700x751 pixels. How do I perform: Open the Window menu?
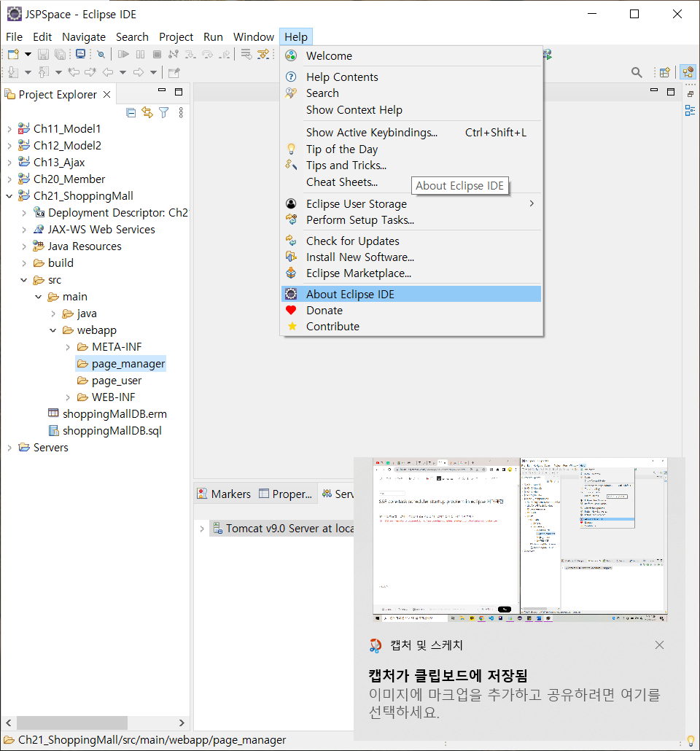click(x=253, y=36)
